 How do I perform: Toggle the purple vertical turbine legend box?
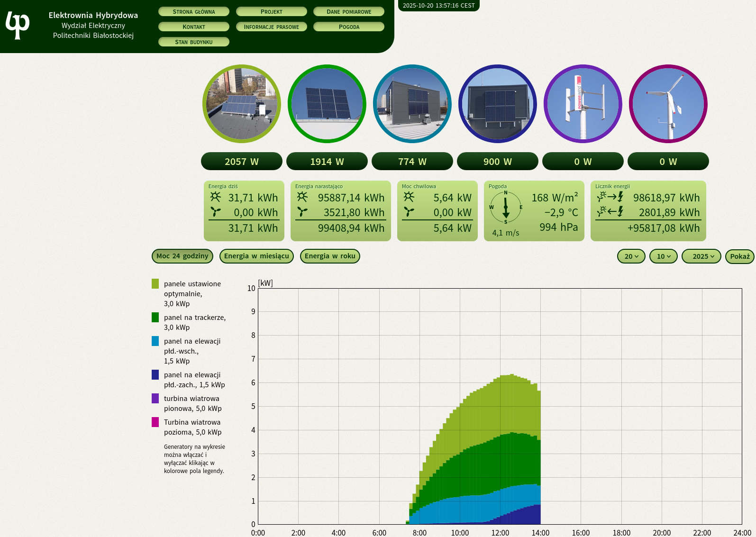(155, 398)
